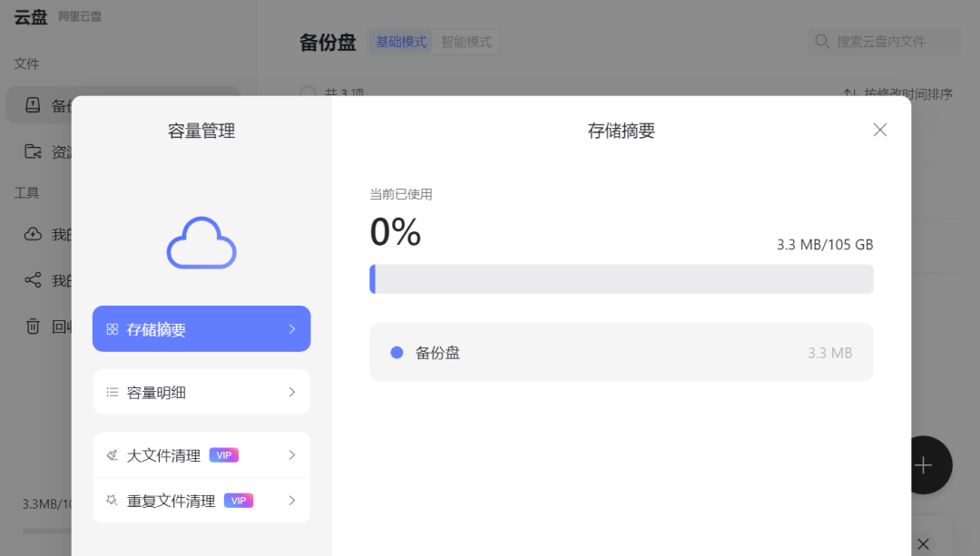Click the plus upload floating button
The height and width of the screenshot is (556, 980).
tap(923, 464)
